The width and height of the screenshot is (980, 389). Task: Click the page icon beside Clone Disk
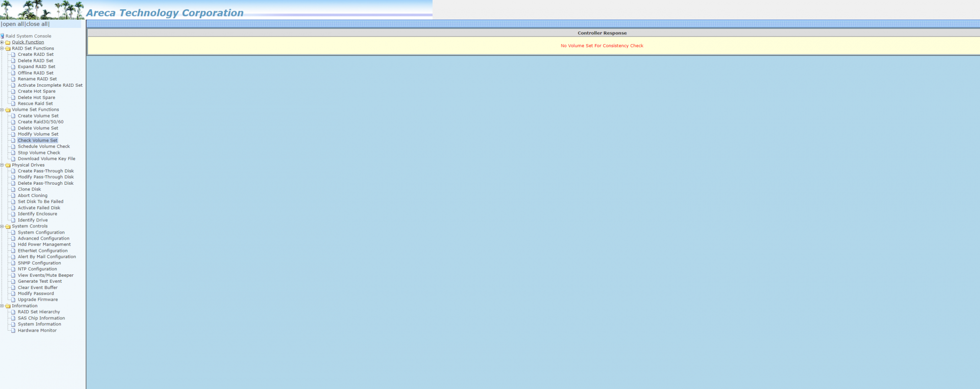(x=14, y=189)
